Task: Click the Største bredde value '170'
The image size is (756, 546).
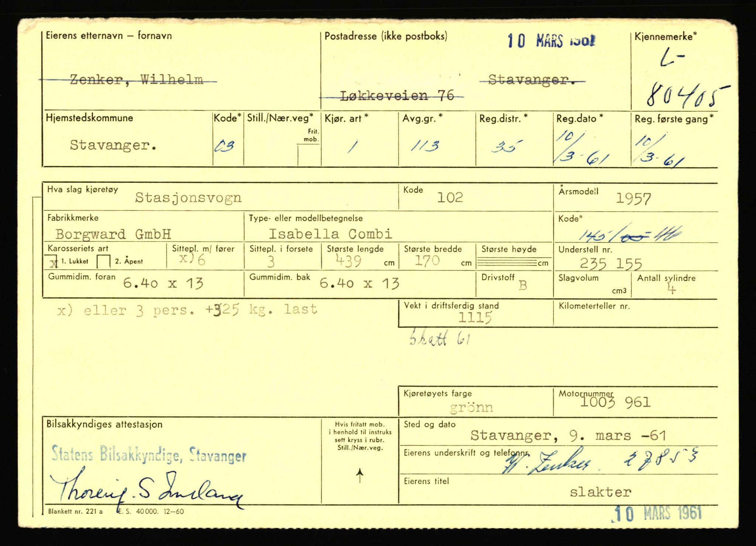Action: [427, 261]
